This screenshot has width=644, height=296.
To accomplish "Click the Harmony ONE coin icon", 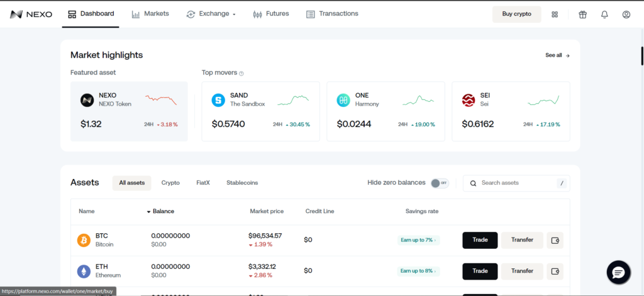I will tap(343, 100).
